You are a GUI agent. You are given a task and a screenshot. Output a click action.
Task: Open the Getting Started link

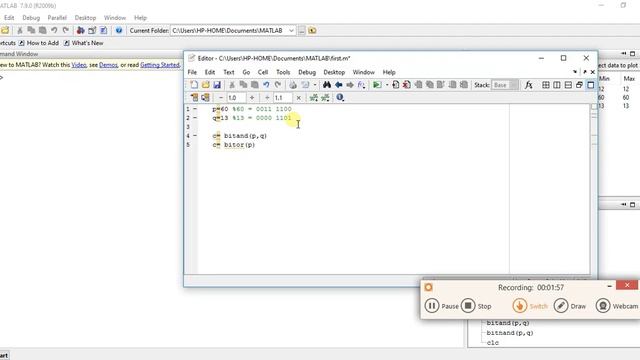pyautogui.click(x=160, y=65)
